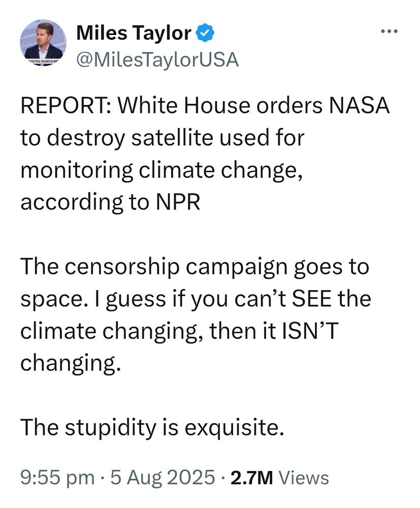Click the 9:55 pm timestamp
420x508 pixels.
[x=57, y=478]
